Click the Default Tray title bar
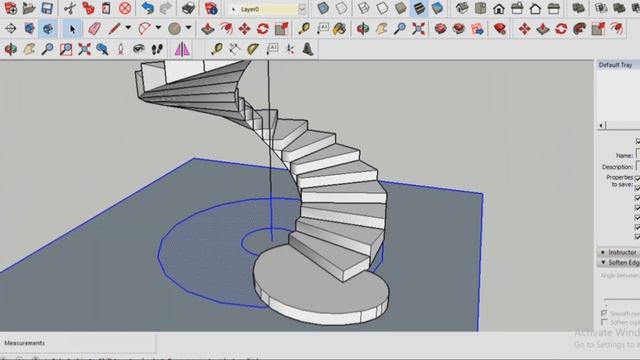Image resolution: width=640 pixels, height=360 pixels. pyautogui.click(x=618, y=65)
